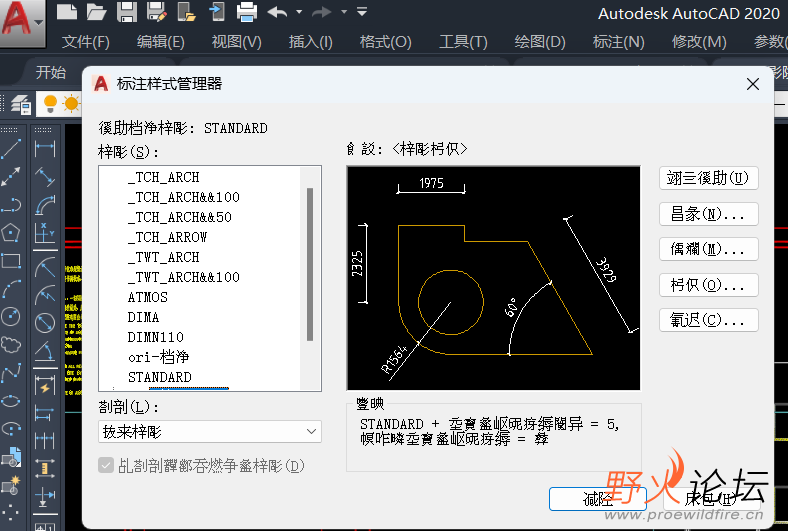Select the Spline draw tool
The image size is (788, 531).
11,373
